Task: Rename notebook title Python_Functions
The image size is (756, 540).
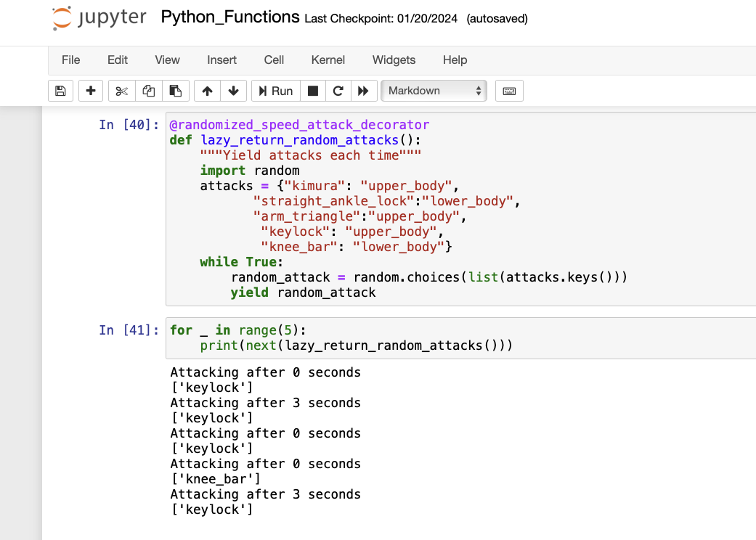Action: click(230, 17)
